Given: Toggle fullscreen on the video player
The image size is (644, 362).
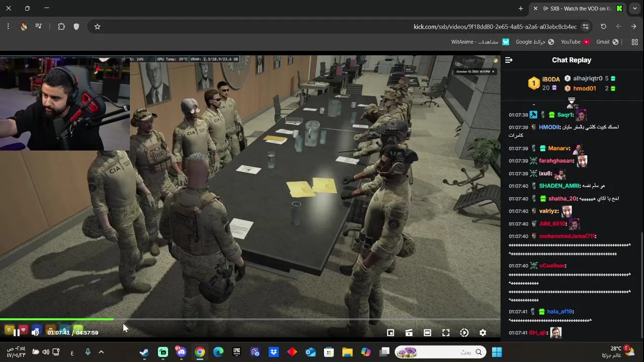Looking at the screenshot, I should 446,332.
